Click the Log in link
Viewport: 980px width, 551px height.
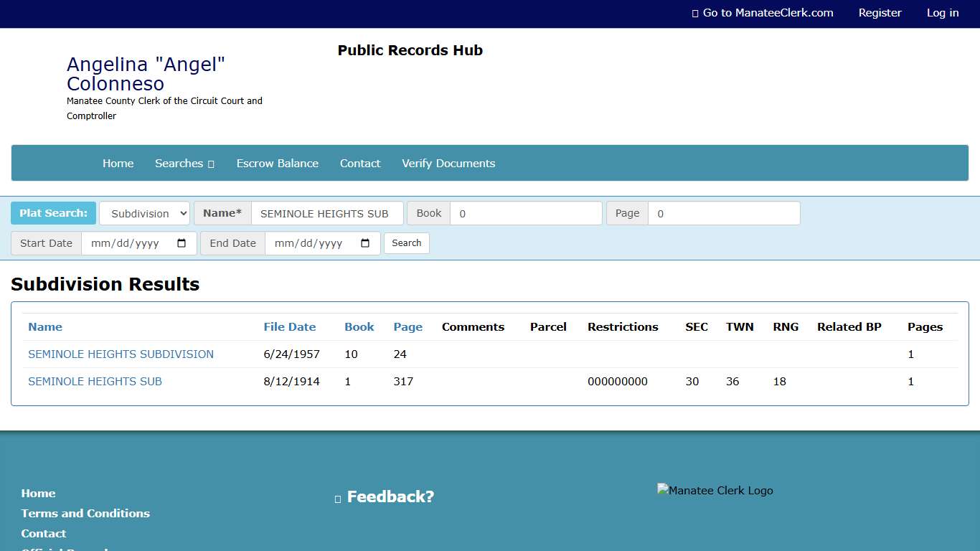click(942, 13)
